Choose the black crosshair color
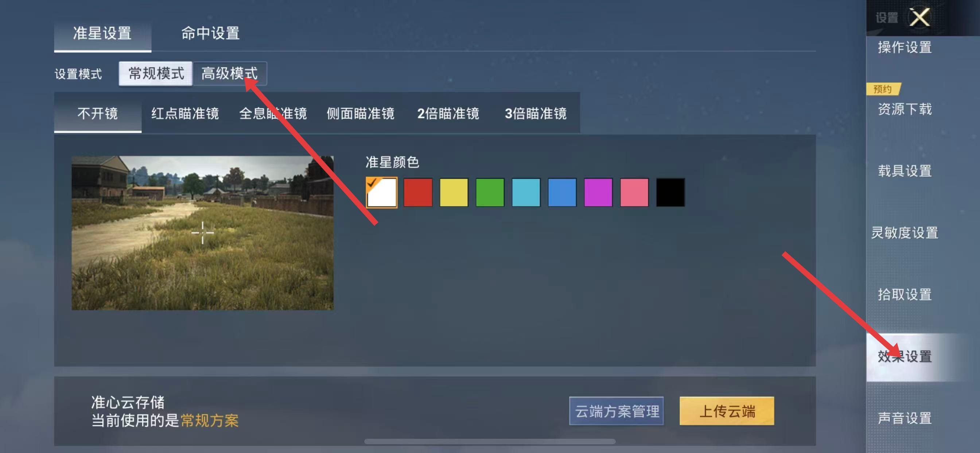The width and height of the screenshot is (980, 453). [x=670, y=192]
